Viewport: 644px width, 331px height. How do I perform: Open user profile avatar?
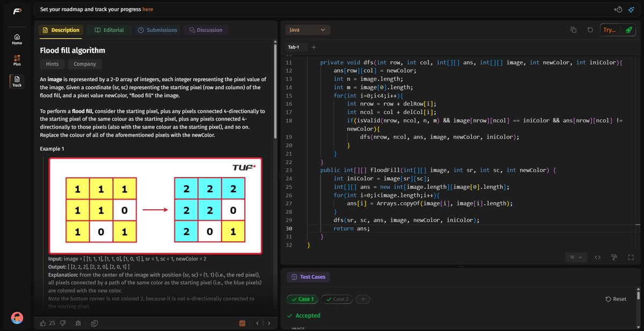(x=17, y=318)
